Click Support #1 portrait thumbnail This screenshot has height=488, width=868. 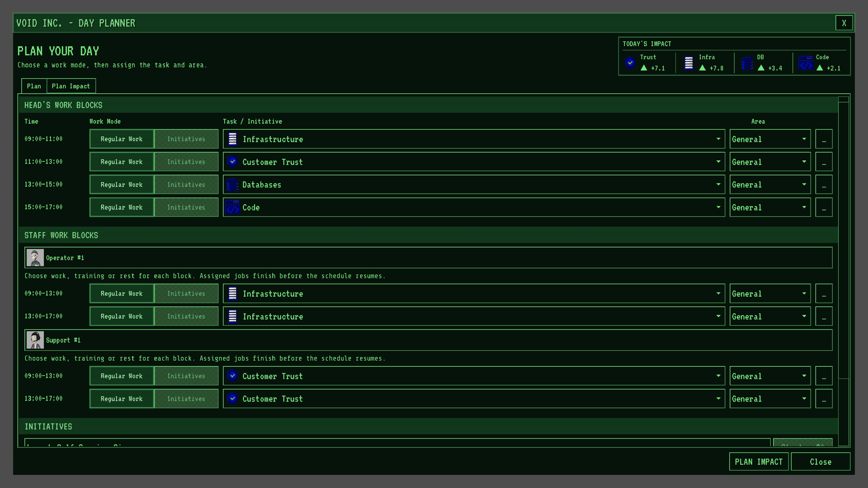[x=35, y=340]
